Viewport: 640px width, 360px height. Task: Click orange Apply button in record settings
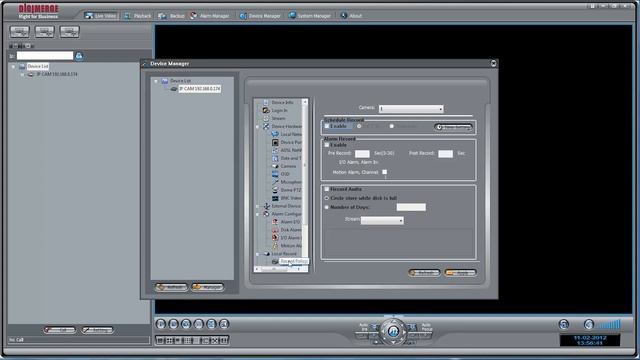tap(460, 273)
